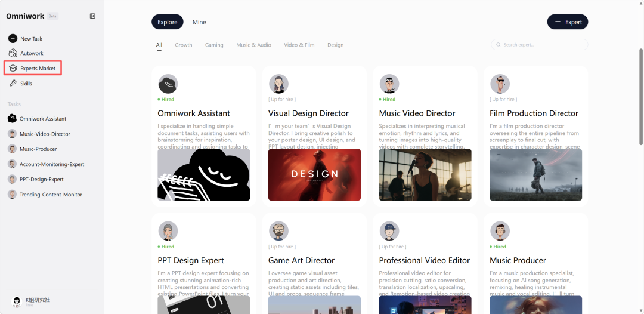Switch to the Explore tab
The width and height of the screenshot is (644, 314).
pos(167,22)
